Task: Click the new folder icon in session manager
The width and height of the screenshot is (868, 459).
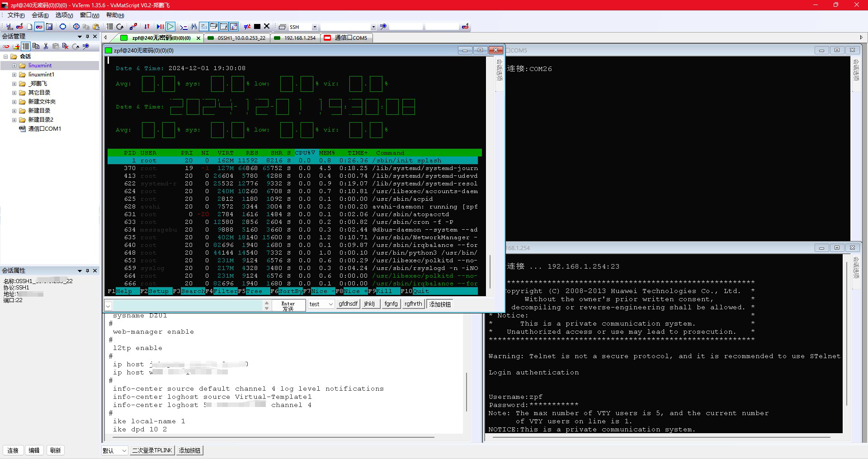Action: point(16,46)
